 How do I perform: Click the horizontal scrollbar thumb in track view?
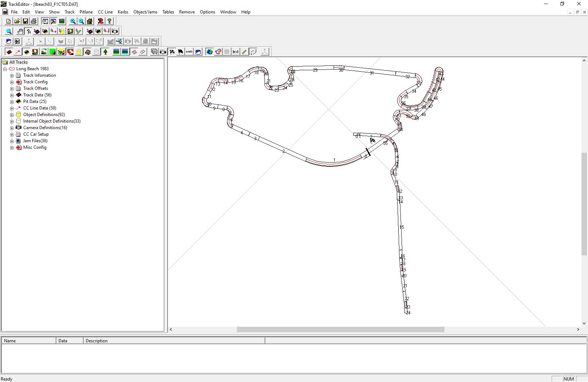click(340, 330)
